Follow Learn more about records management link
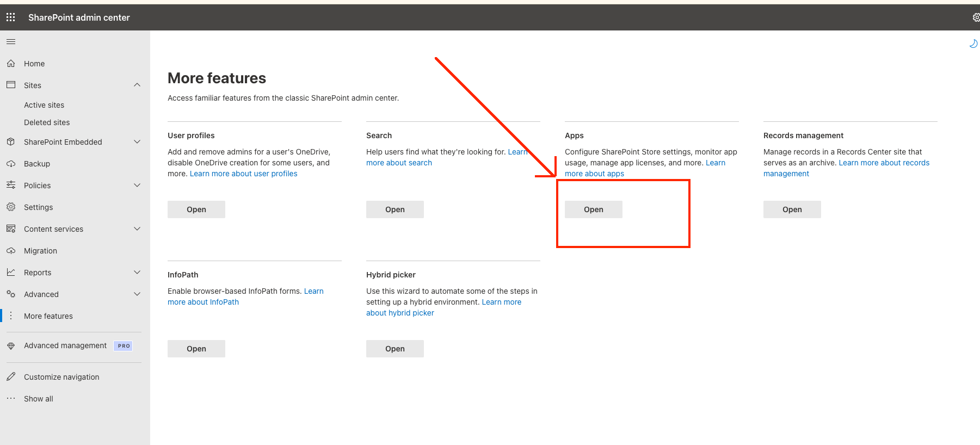The width and height of the screenshot is (980, 445). click(884, 163)
